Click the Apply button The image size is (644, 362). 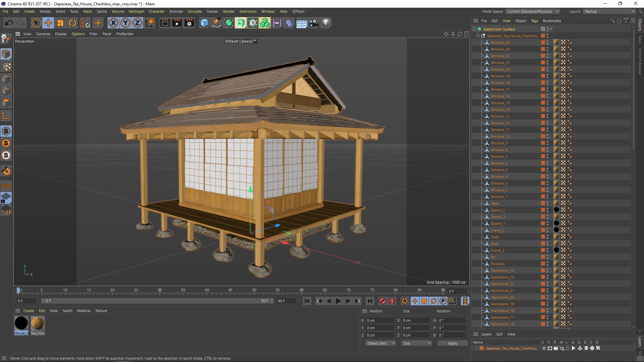tap(452, 343)
